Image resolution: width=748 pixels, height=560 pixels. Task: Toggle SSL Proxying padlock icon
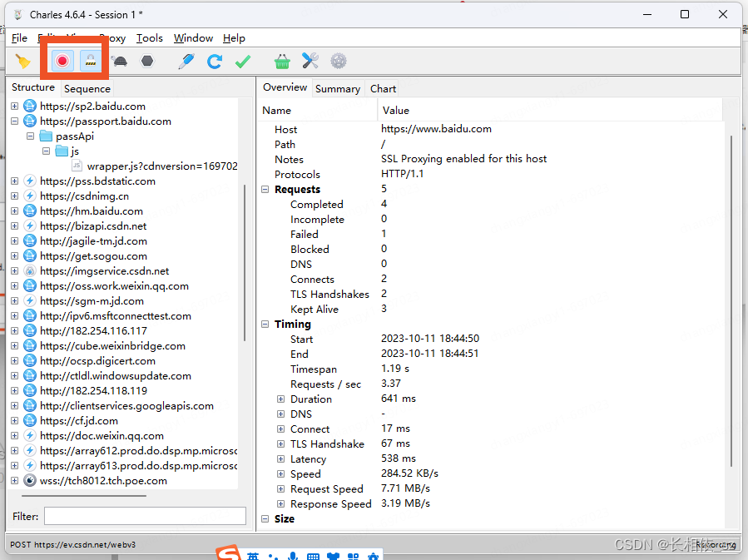click(91, 61)
